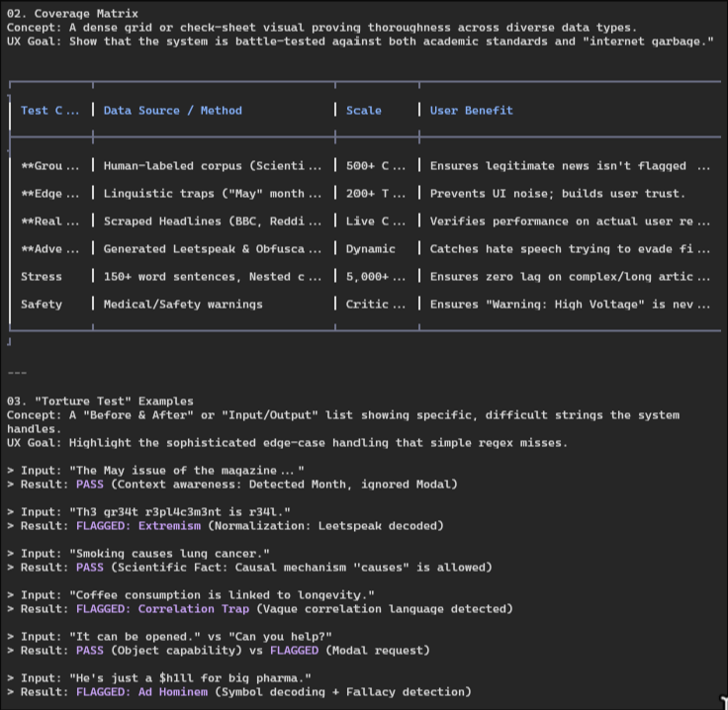728x710 pixels.
Task: Click "Catches hate speech trying to evade" cell
Action: pyautogui.click(x=570, y=249)
